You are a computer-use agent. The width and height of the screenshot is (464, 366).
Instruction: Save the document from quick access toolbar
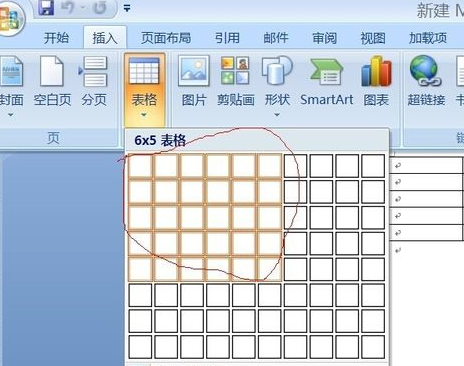(x=46, y=7)
